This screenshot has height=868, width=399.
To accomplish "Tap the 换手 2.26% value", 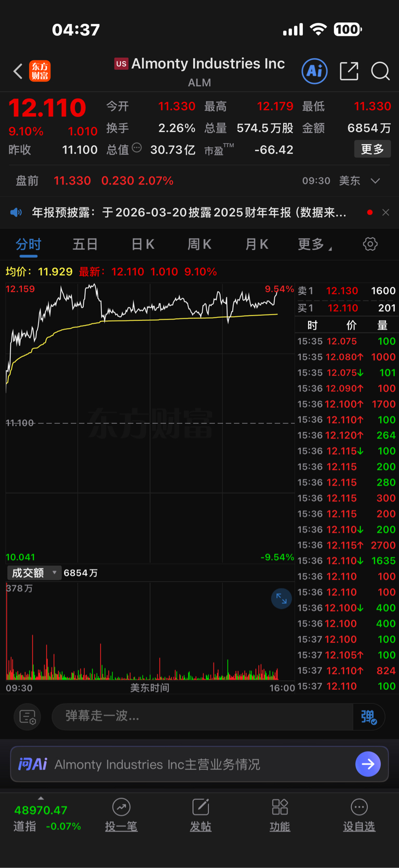I will (x=177, y=128).
